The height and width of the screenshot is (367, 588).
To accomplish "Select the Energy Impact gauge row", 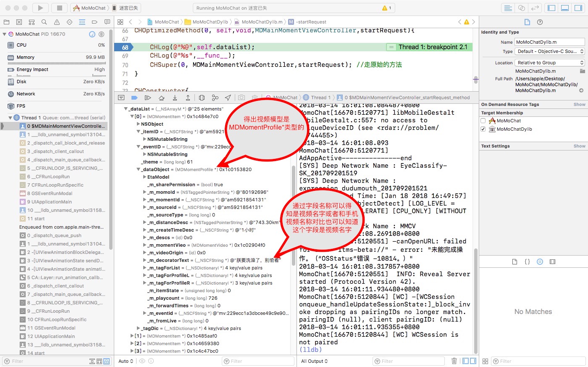I will click(x=56, y=69).
